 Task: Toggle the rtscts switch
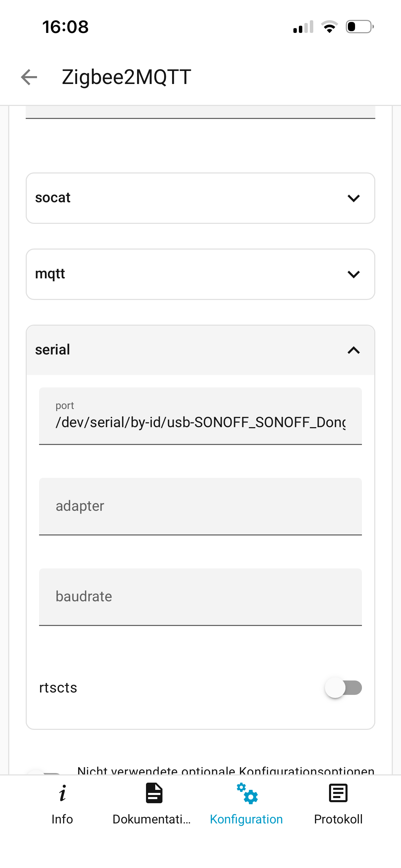[343, 688]
